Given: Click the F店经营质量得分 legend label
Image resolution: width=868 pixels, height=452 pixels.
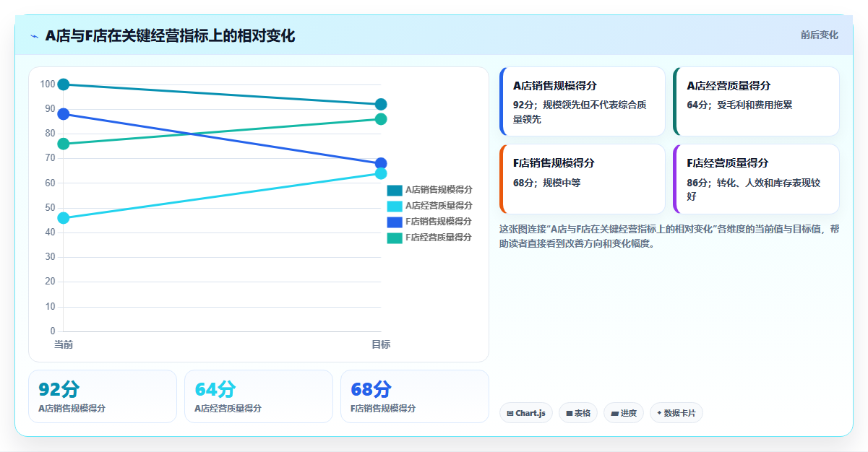Looking at the screenshot, I should [439, 238].
